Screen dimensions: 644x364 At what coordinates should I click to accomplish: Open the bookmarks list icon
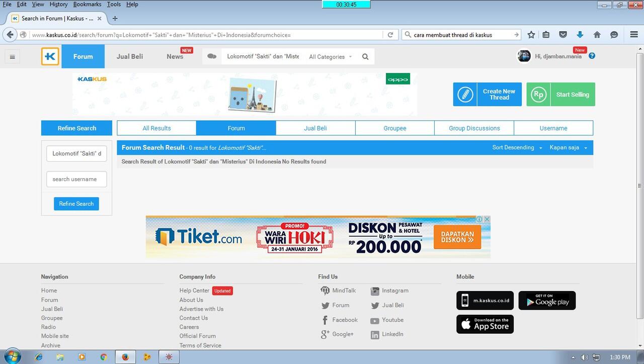[546, 35]
